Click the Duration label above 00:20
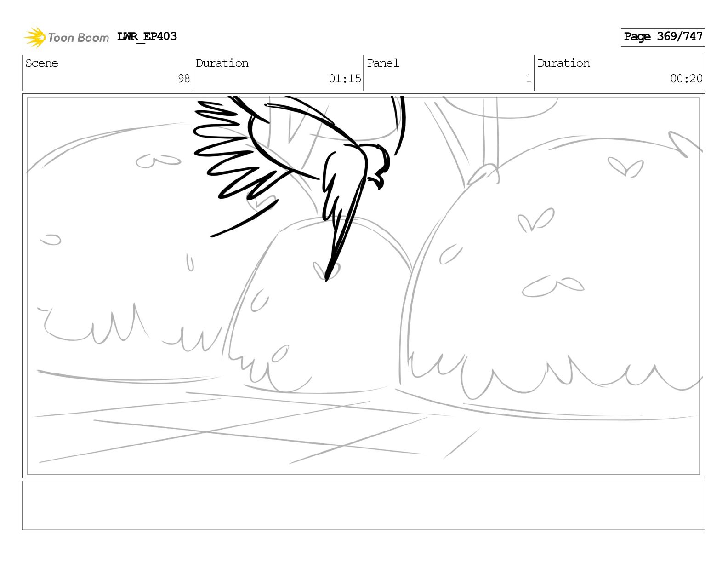 coord(563,63)
